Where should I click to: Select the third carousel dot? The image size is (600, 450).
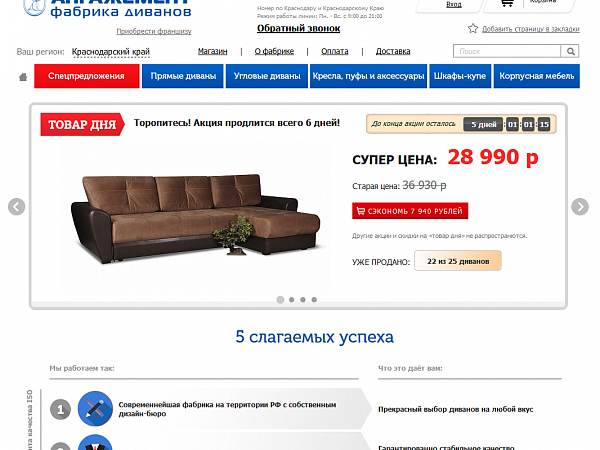(303, 300)
